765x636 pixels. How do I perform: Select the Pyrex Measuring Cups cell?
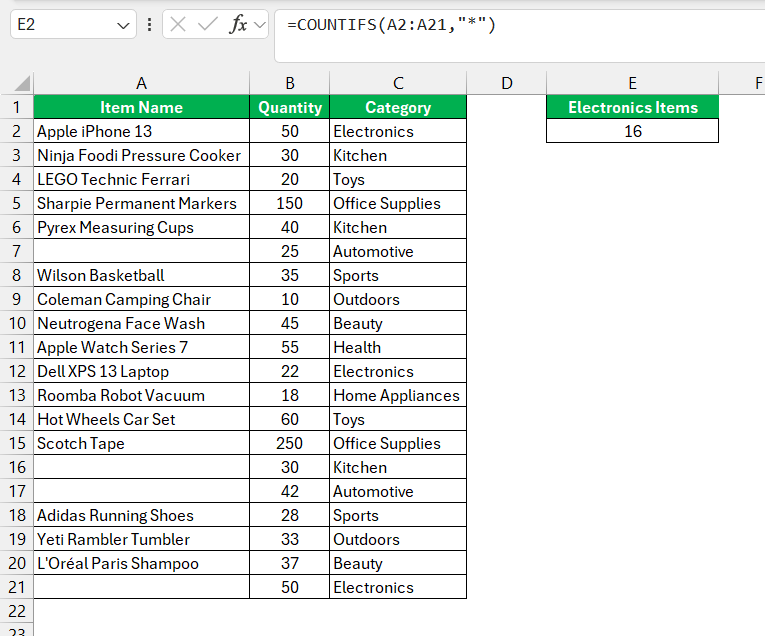coord(141,227)
